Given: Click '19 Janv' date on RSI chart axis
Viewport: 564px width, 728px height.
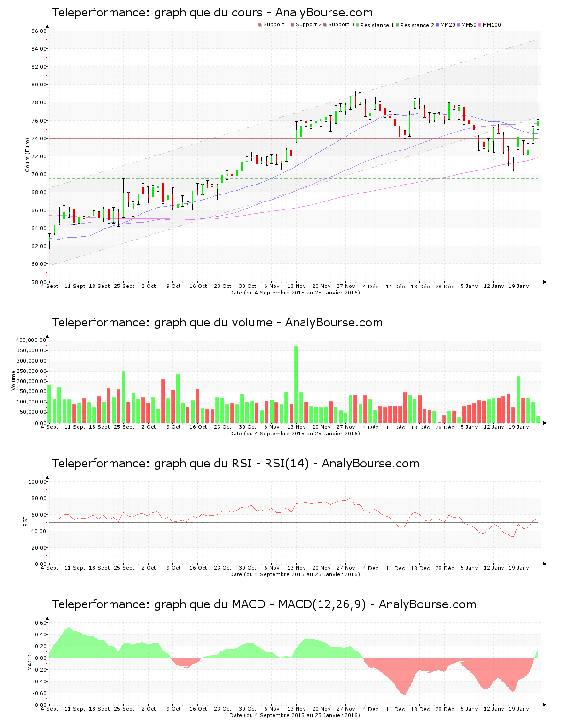Looking at the screenshot, I should (x=519, y=568).
